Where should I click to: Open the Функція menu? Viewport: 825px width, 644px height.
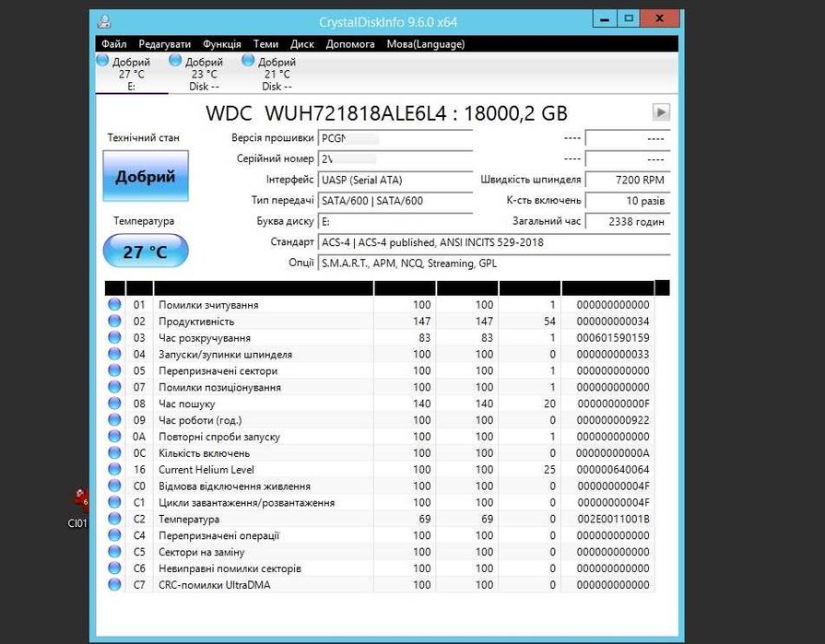coord(221,44)
